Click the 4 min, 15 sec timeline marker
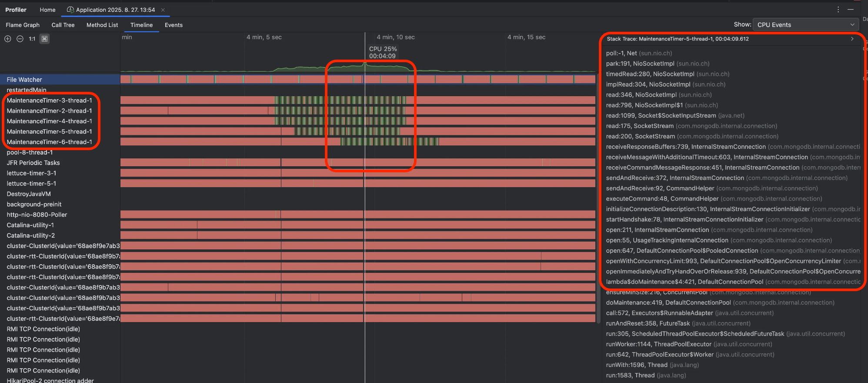 (526, 37)
